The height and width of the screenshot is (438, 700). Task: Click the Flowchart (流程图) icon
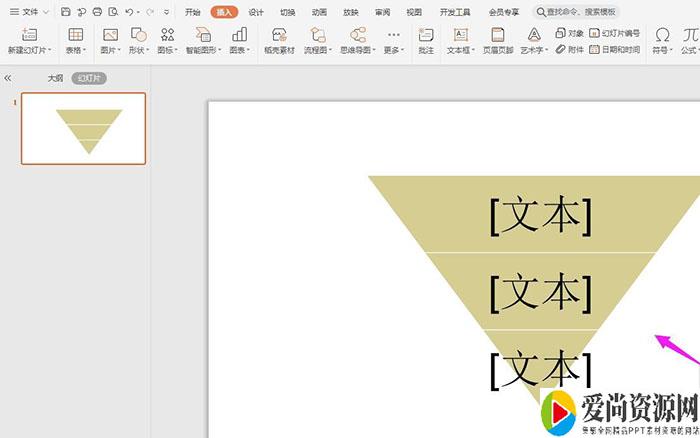pos(318,35)
